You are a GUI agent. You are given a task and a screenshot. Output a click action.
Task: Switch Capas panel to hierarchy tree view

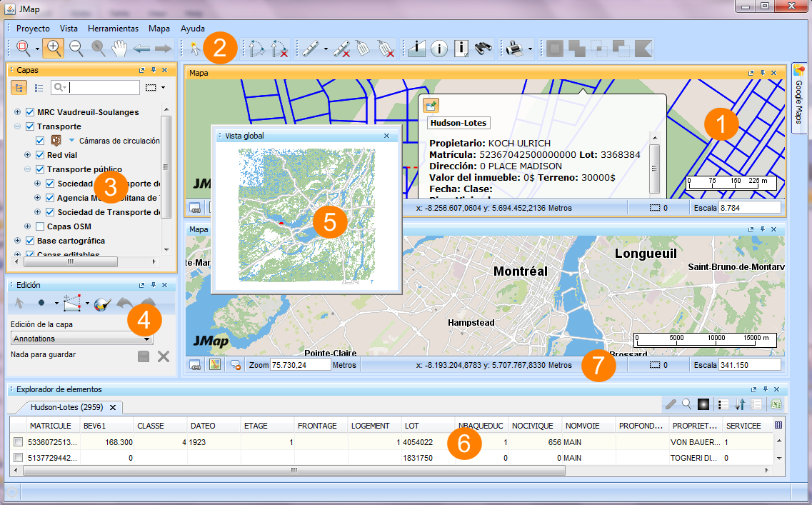tap(19, 88)
